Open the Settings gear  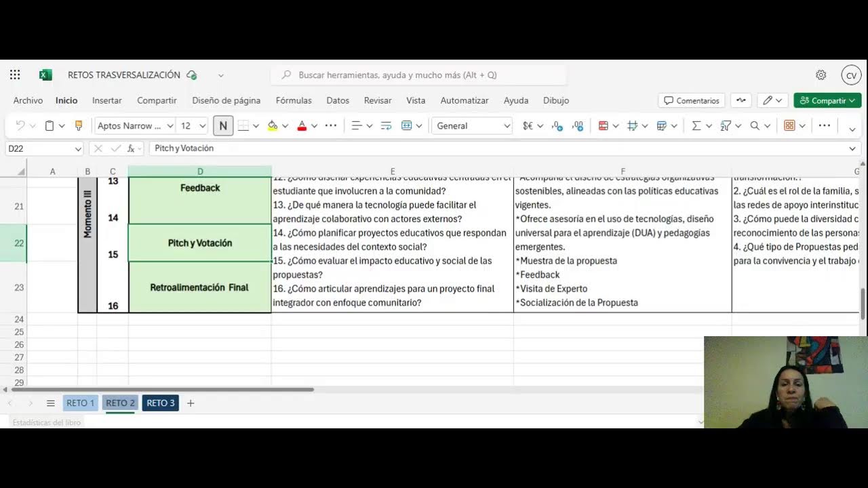(821, 75)
